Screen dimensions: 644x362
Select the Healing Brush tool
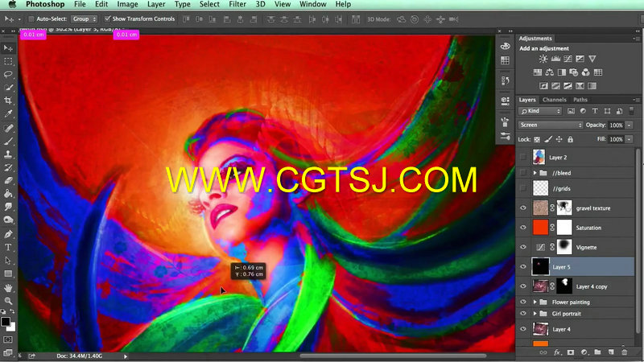[8, 128]
